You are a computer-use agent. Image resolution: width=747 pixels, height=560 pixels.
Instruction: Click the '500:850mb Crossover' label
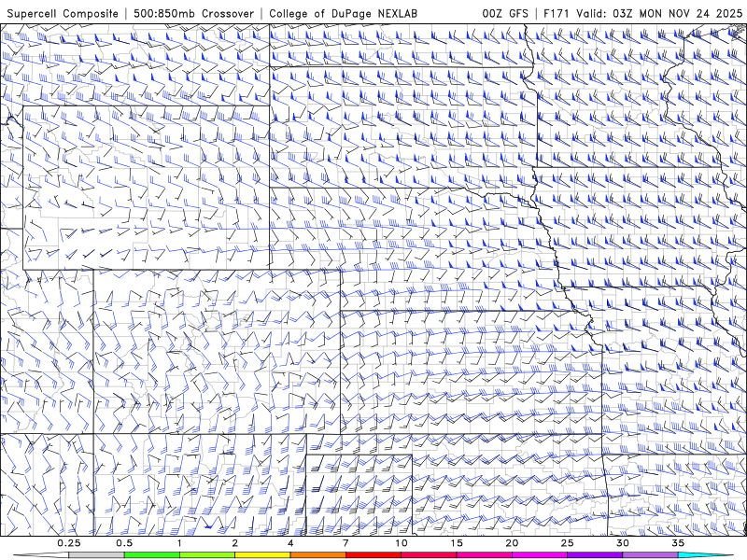193,13
